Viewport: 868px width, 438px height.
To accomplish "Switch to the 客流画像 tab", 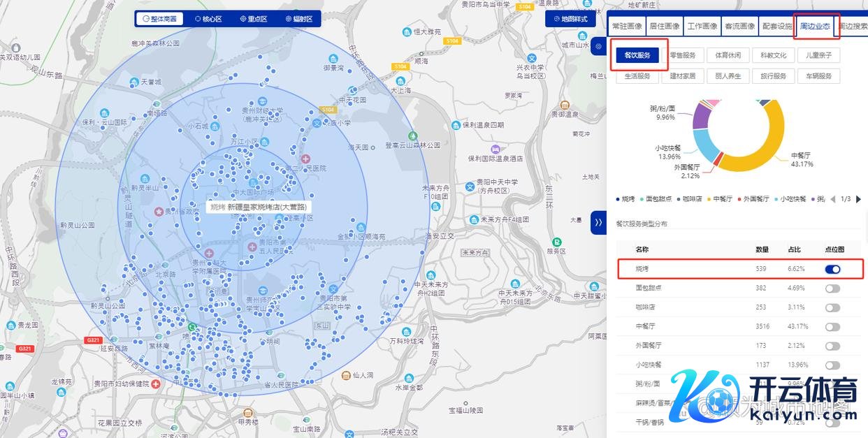I will (739, 27).
